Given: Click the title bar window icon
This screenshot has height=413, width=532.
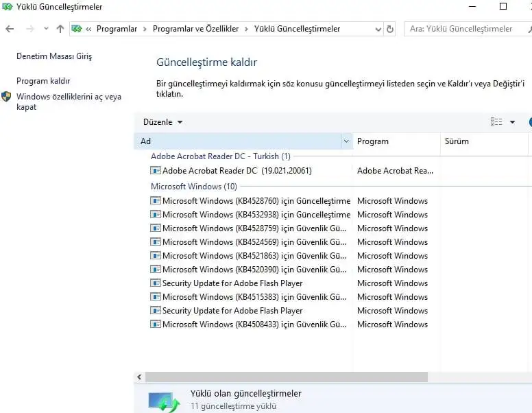Looking at the screenshot, I should pos(7,7).
